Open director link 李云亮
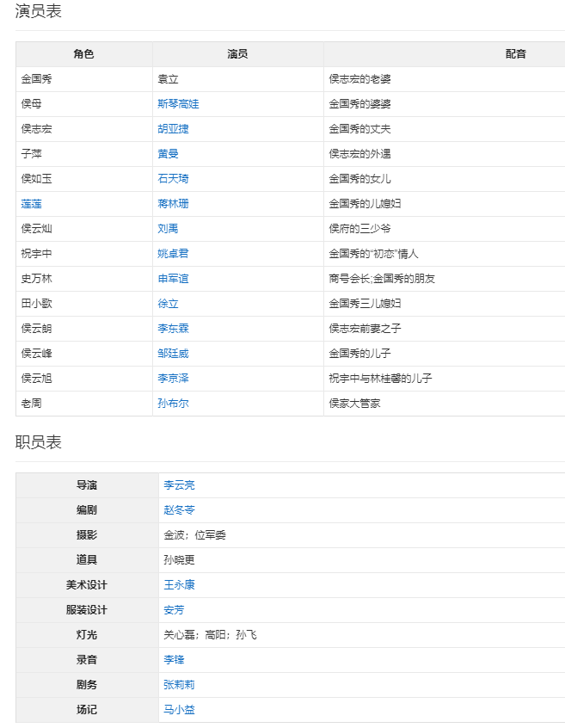 coord(179,485)
